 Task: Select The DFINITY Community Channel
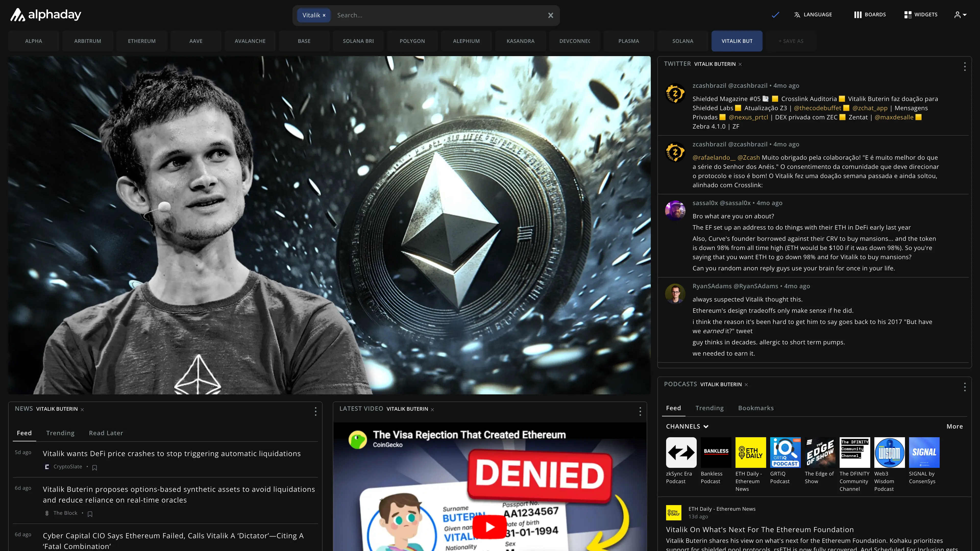coord(854,453)
